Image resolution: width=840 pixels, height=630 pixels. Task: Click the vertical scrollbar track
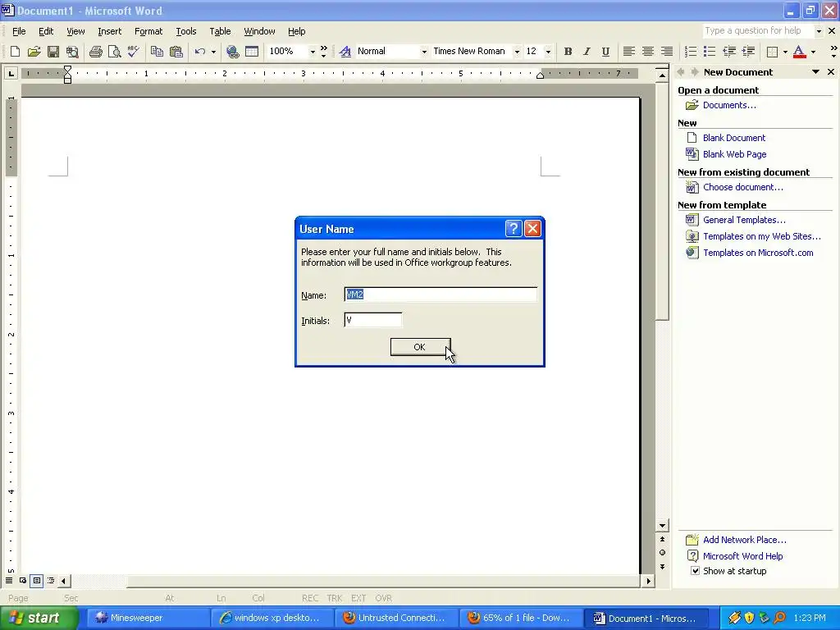pyautogui.click(x=662, y=418)
